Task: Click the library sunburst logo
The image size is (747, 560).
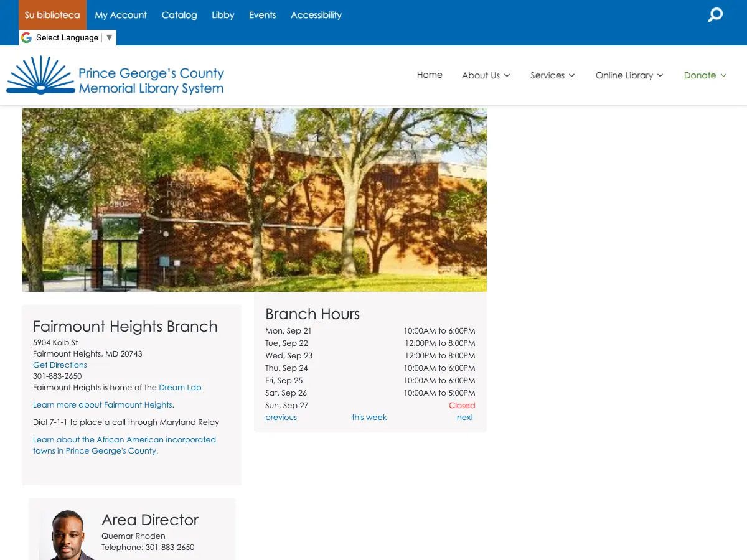Action: (41, 75)
